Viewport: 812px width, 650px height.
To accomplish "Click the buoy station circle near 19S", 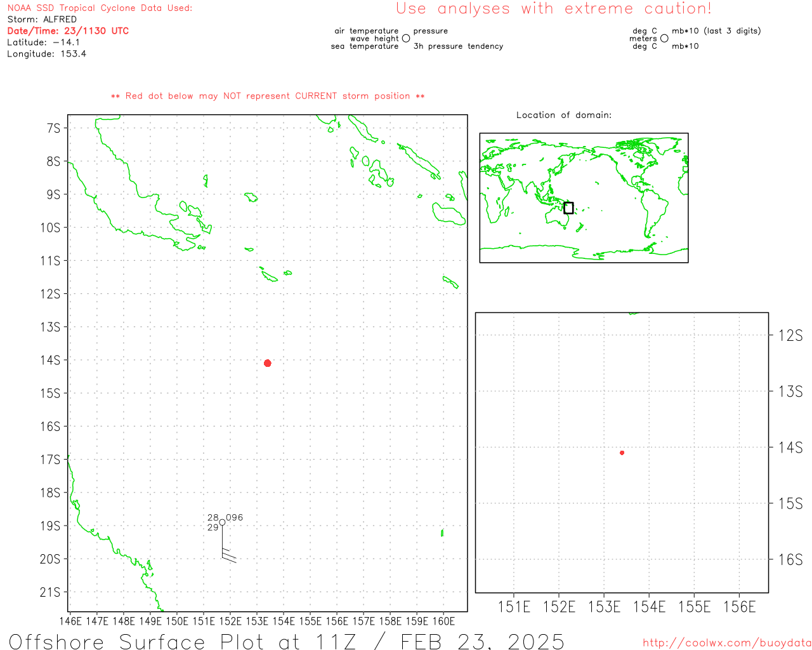I will tap(222, 522).
